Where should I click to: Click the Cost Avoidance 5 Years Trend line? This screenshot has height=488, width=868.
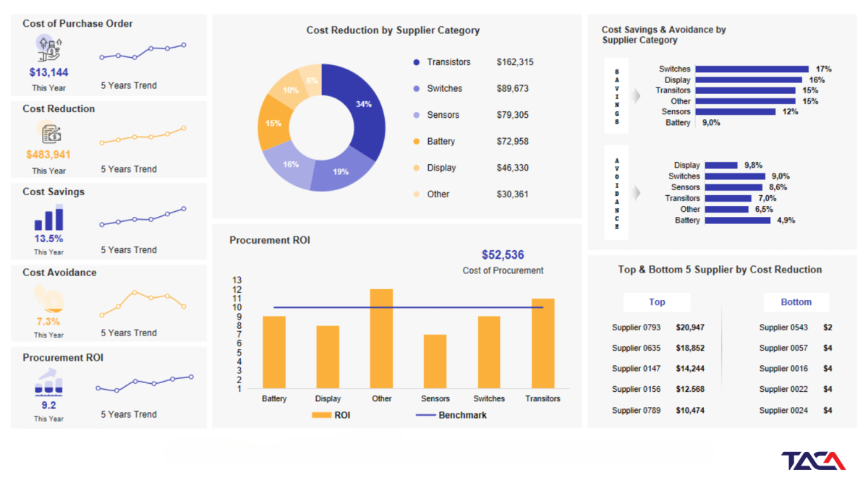coord(142,304)
